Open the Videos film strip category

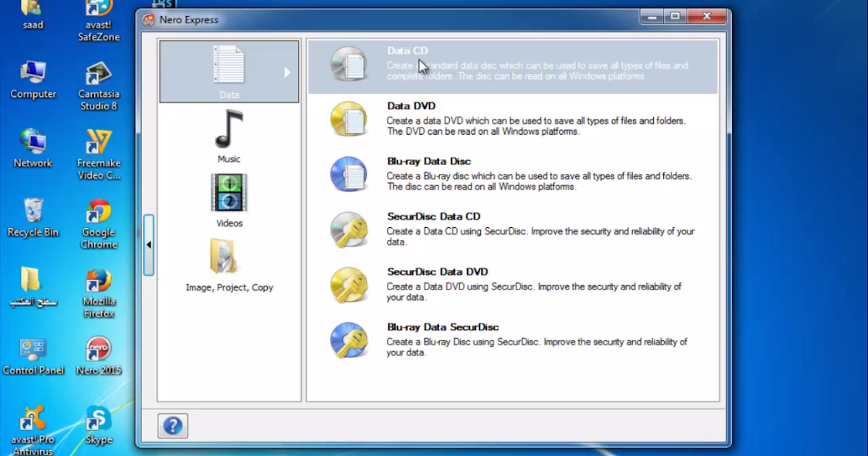(229, 193)
